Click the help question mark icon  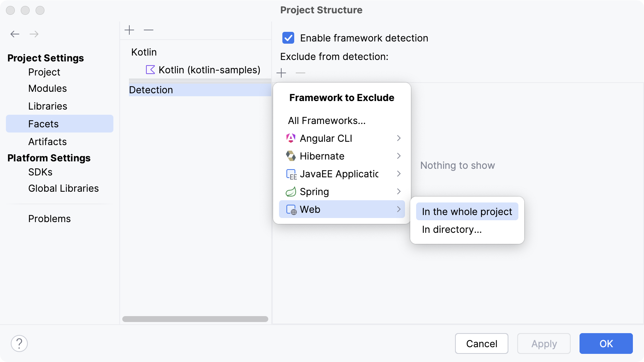(x=20, y=343)
